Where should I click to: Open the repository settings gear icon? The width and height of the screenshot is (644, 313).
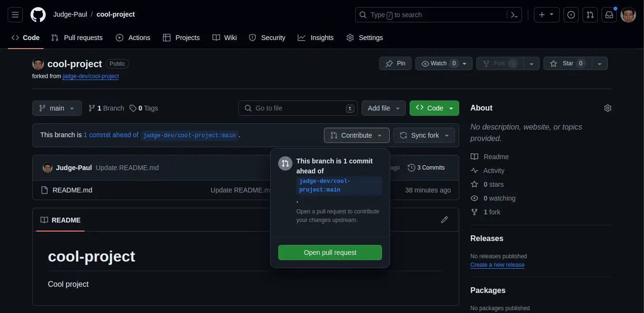pyautogui.click(x=350, y=38)
